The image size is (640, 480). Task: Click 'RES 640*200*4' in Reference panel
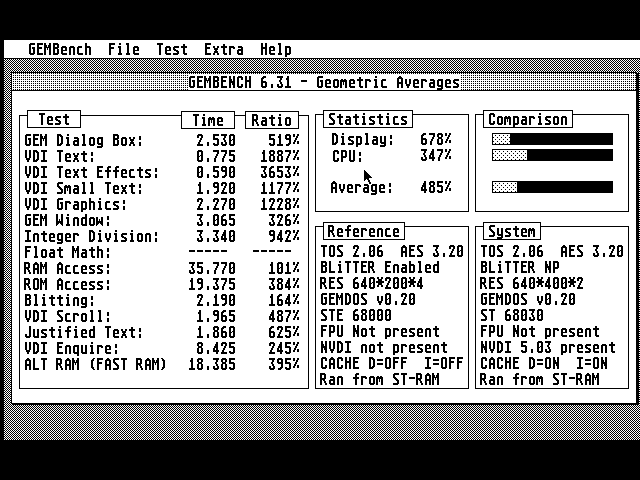click(371, 283)
